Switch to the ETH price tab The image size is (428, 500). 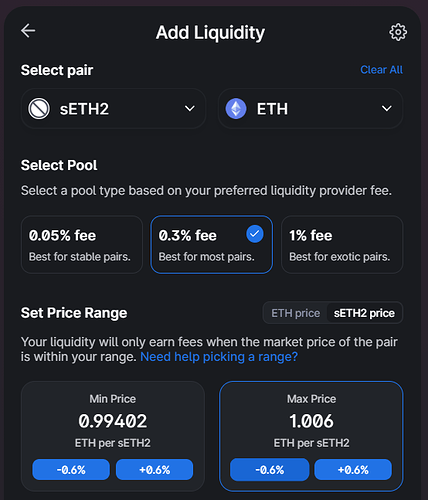click(x=296, y=313)
